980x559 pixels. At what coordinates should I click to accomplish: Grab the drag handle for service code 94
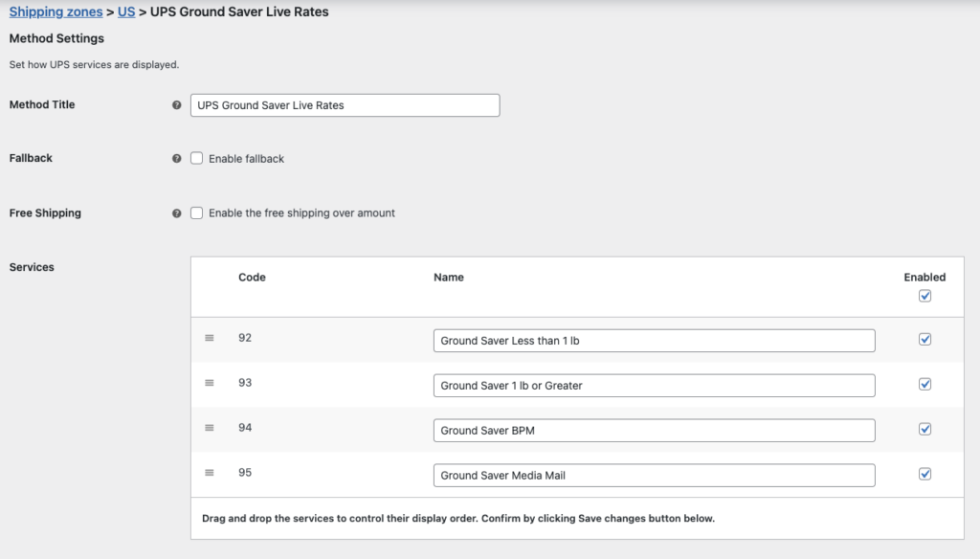coord(210,428)
